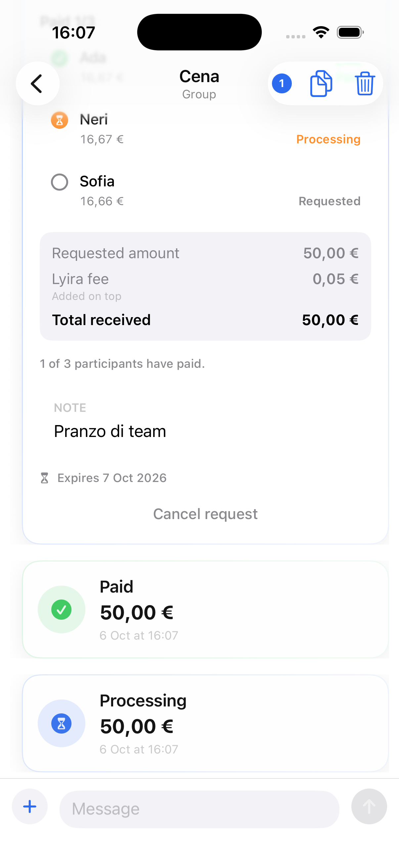
Task: Send message with the up arrow button
Action: click(x=369, y=806)
